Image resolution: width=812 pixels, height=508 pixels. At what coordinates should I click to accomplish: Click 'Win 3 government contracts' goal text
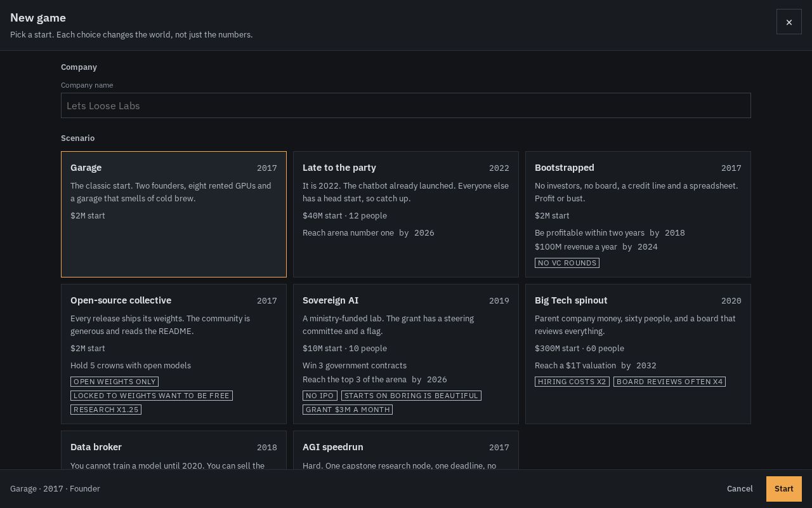(x=355, y=366)
